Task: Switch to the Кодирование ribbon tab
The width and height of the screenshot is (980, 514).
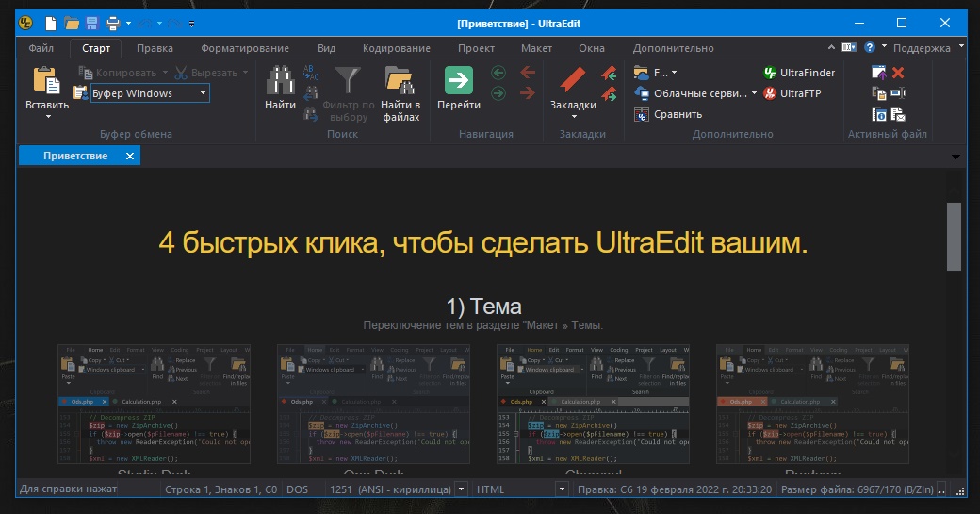Action: (397, 48)
